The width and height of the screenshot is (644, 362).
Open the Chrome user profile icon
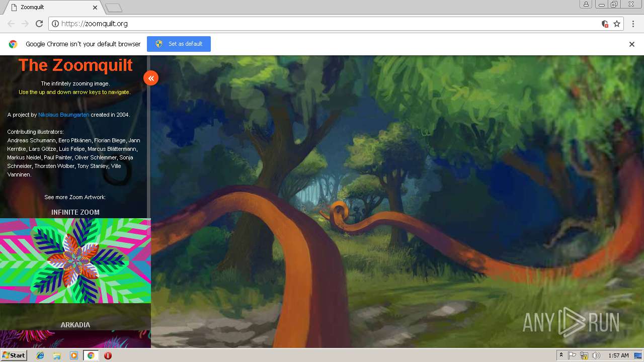pyautogui.click(x=586, y=4)
